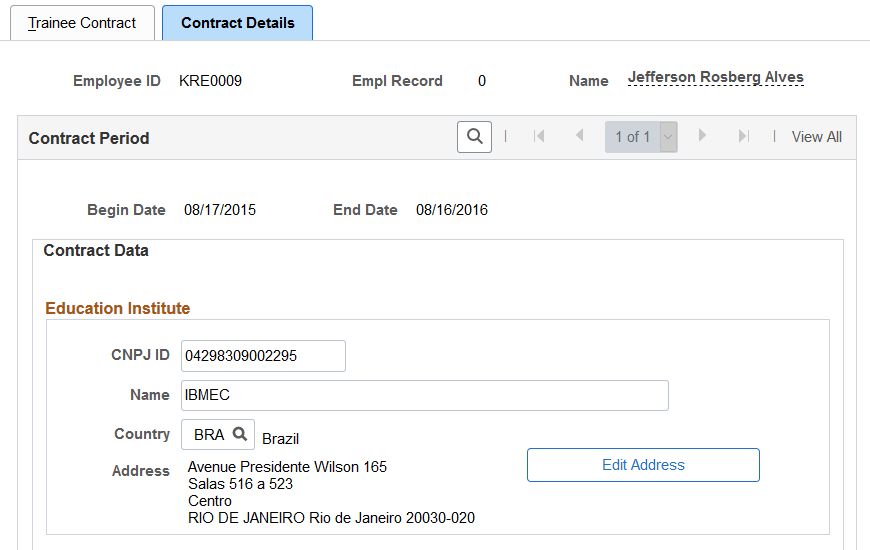Screen dimensions: 870x550
Task: Click the address line with postal code 20030-020
Action: pyautogui.click(x=331, y=518)
